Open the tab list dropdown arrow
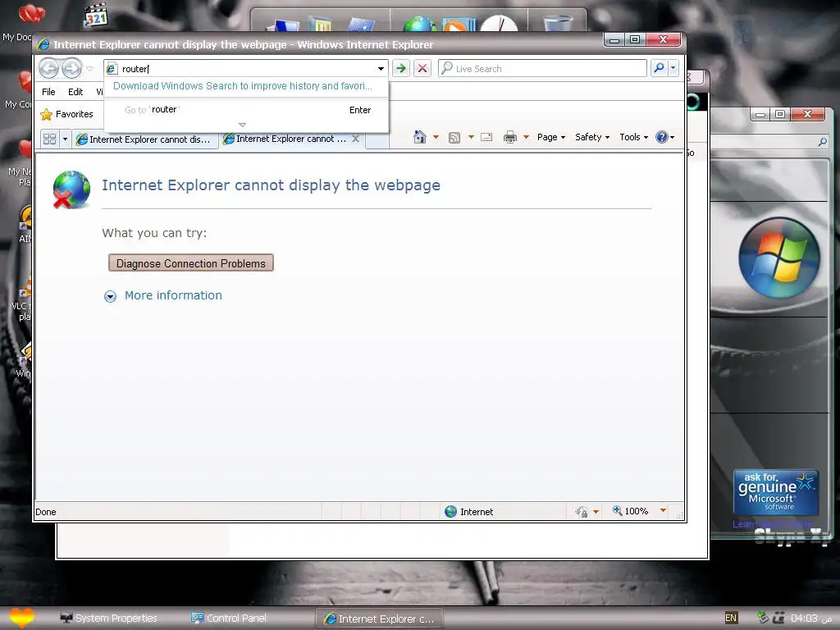The image size is (840, 630). coord(66,139)
